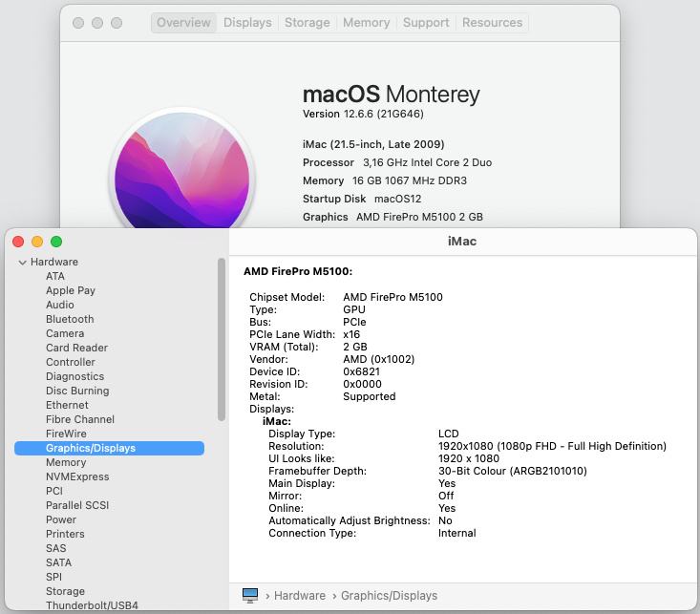This screenshot has width=700, height=614.
Task: Click the Framebuffer Depth 30-Bit Colour value
Action: (x=513, y=471)
